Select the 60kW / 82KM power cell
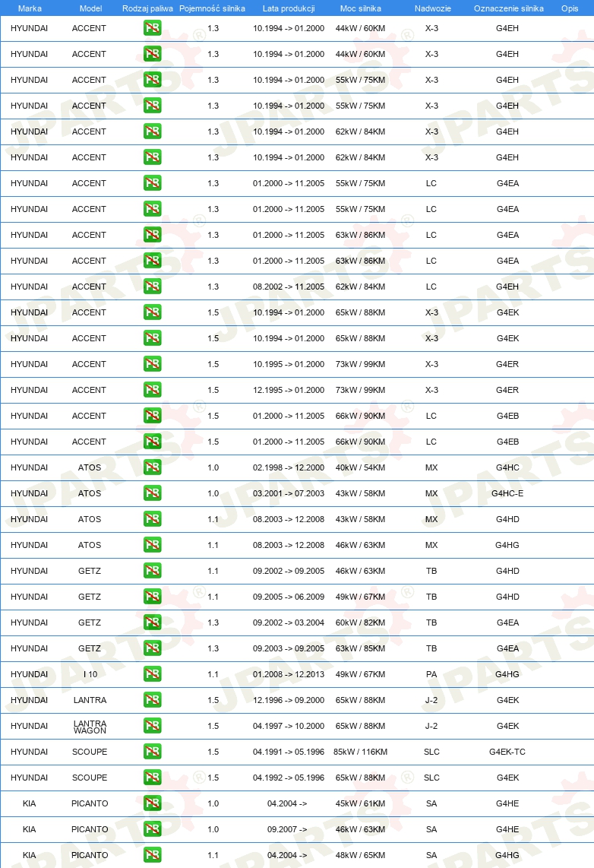Viewport: 594px width, 868px height. (361, 622)
